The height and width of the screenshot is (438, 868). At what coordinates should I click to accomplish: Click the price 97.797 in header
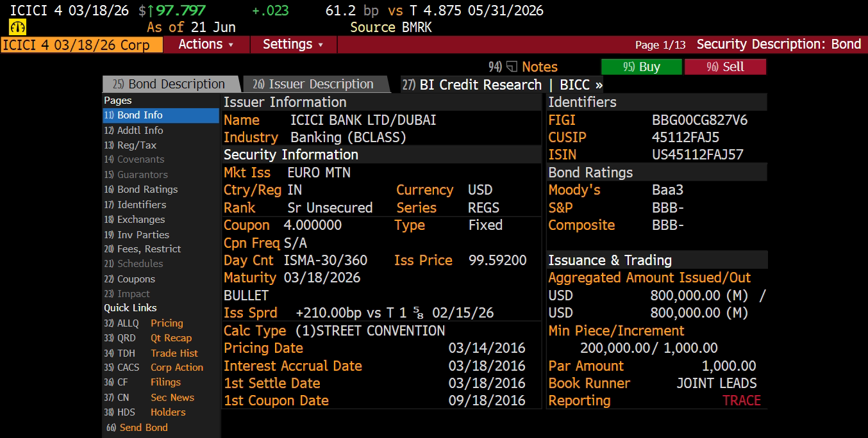click(x=181, y=10)
